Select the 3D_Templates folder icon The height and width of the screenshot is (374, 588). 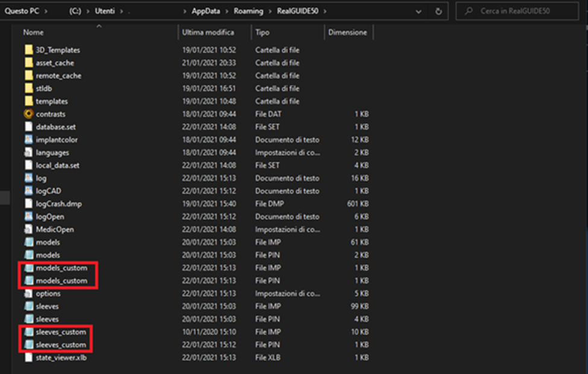tap(28, 50)
